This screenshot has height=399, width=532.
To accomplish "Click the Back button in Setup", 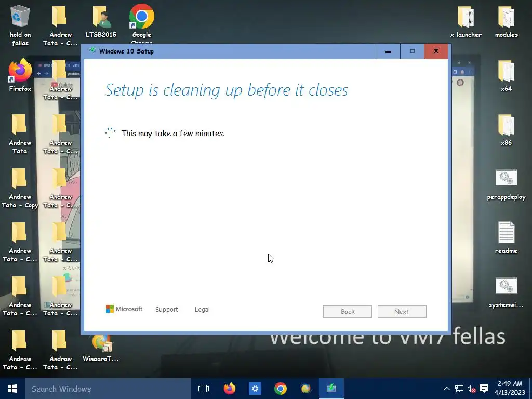I will point(348,312).
